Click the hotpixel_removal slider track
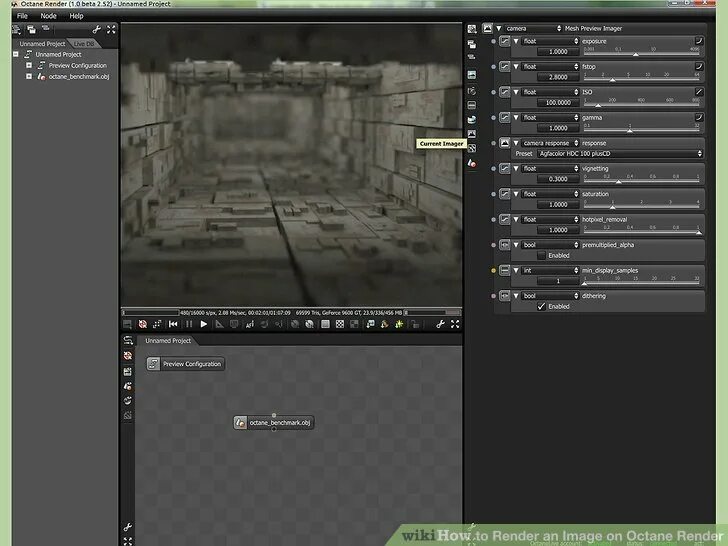 click(642, 232)
